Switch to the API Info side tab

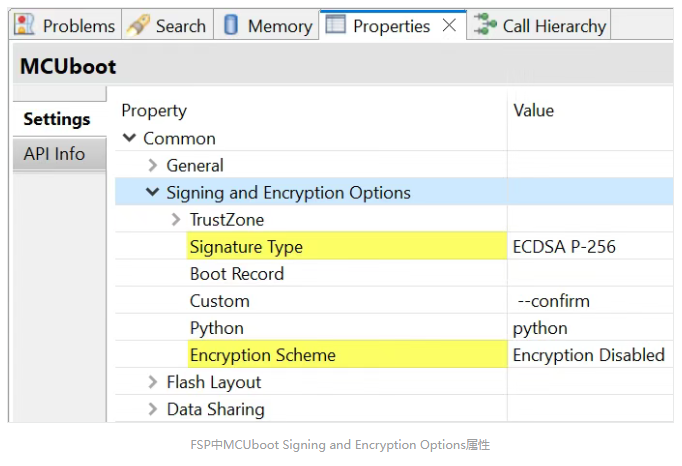pos(59,154)
